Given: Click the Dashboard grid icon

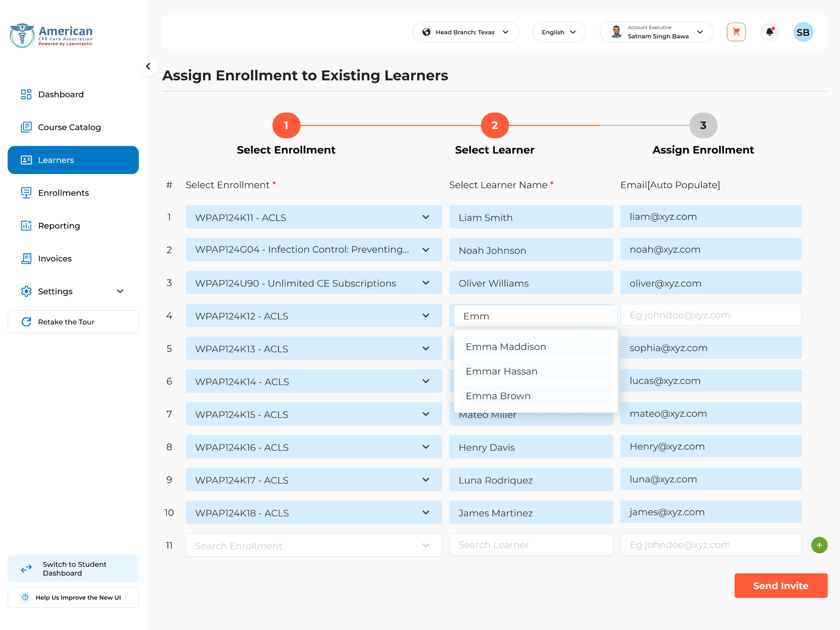Looking at the screenshot, I should [x=26, y=94].
